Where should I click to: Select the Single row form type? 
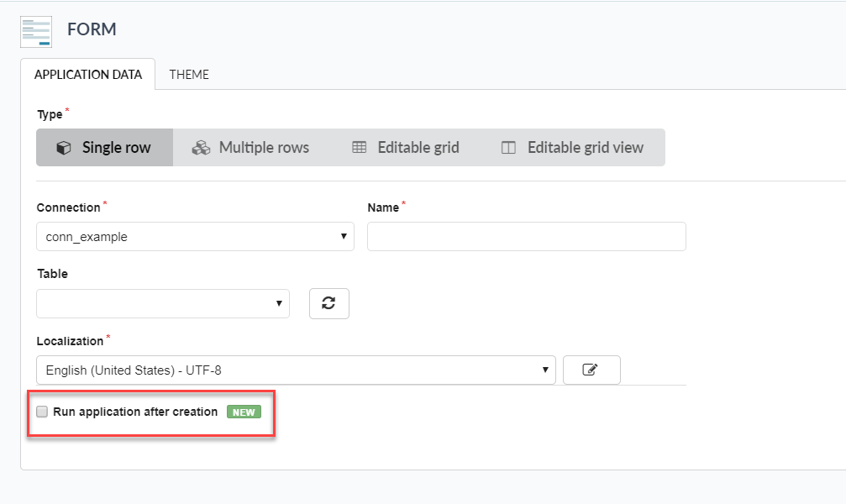click(105, 147)
